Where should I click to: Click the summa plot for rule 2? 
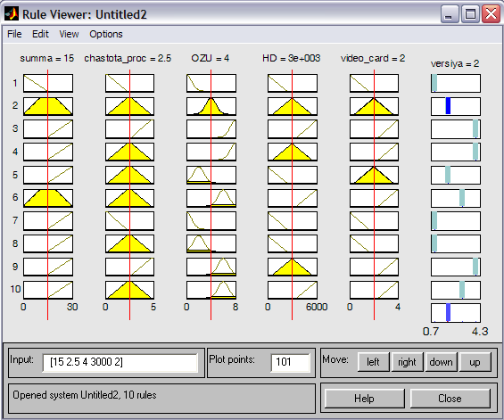pyautogui.click(x=48, y=106)
